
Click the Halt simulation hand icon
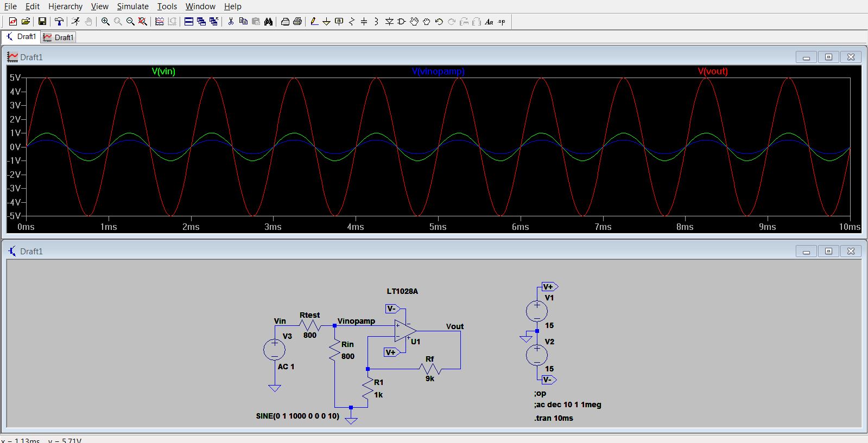pyautogui.click(x=88, y=22)
